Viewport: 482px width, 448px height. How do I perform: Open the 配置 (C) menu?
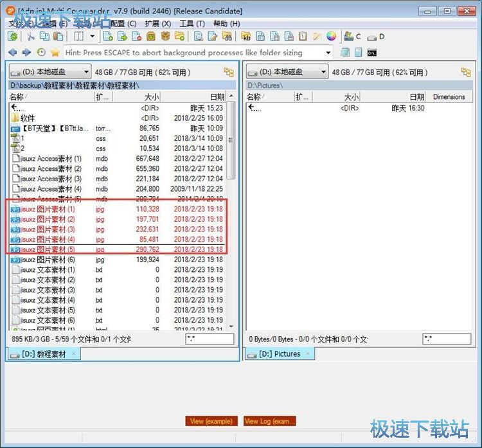pos(123,24)
